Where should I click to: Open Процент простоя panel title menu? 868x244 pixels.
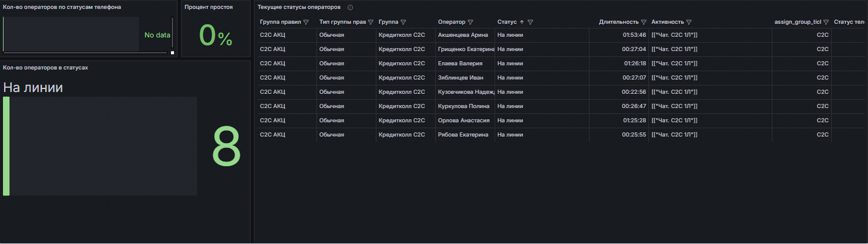coord(208,7)
